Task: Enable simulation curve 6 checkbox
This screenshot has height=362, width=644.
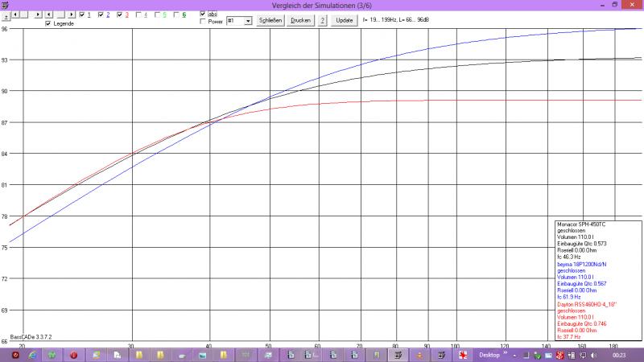Action: click(x=176, y=14)
